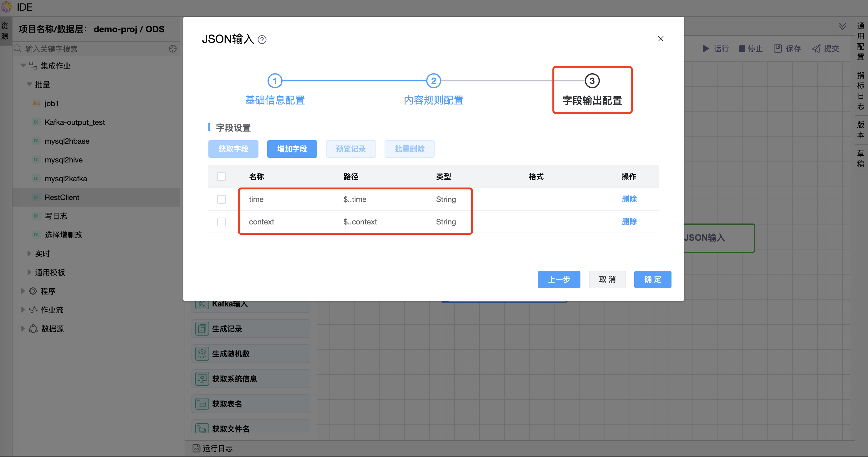Open the help icon next to JSON输入 title
The width and height of the screenshot is (868, 457).
click(262, 39)
